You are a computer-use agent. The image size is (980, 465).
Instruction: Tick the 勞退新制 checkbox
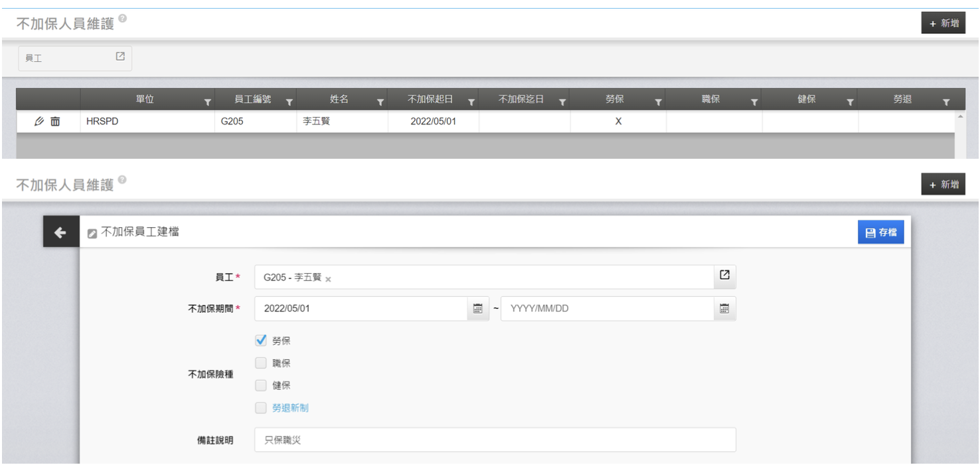pos(261,408)
